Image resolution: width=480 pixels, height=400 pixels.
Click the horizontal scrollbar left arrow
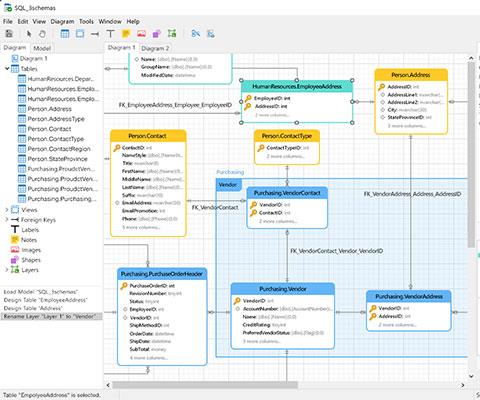(x=108, y=385)
